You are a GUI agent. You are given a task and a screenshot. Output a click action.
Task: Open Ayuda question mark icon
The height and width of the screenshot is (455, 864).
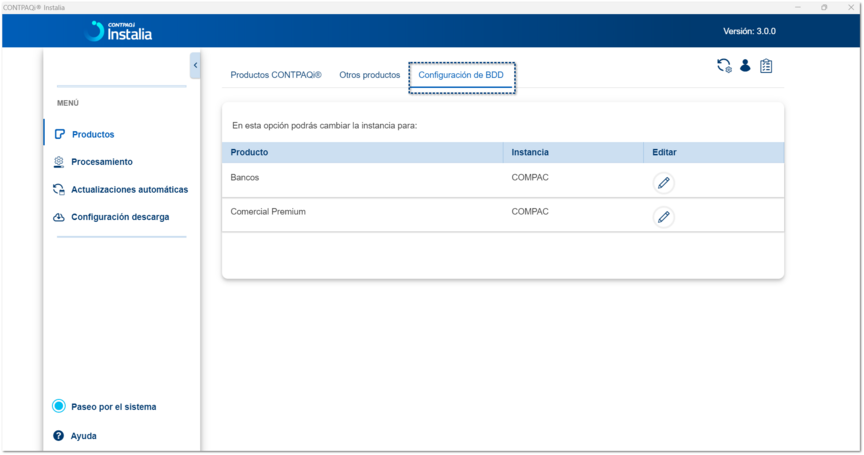[59, 436]
